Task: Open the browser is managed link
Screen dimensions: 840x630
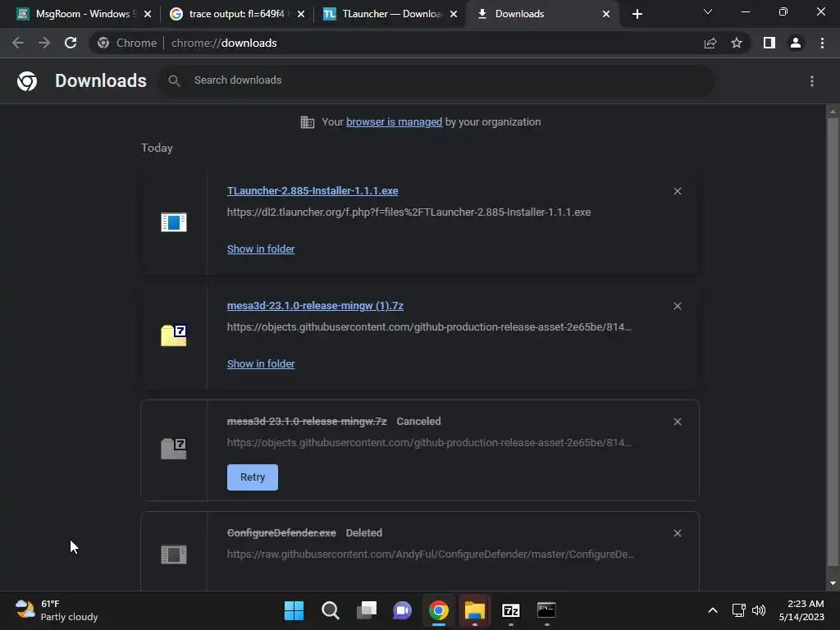Action: tap(395, 122)
